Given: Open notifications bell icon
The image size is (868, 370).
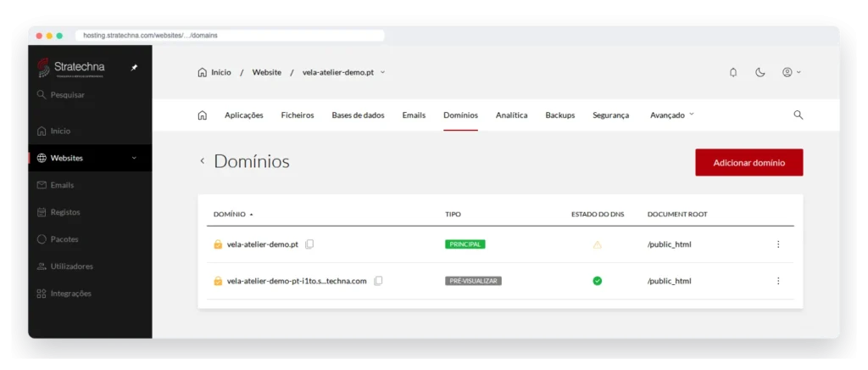Looking at the screenshot, I should 733,73.
